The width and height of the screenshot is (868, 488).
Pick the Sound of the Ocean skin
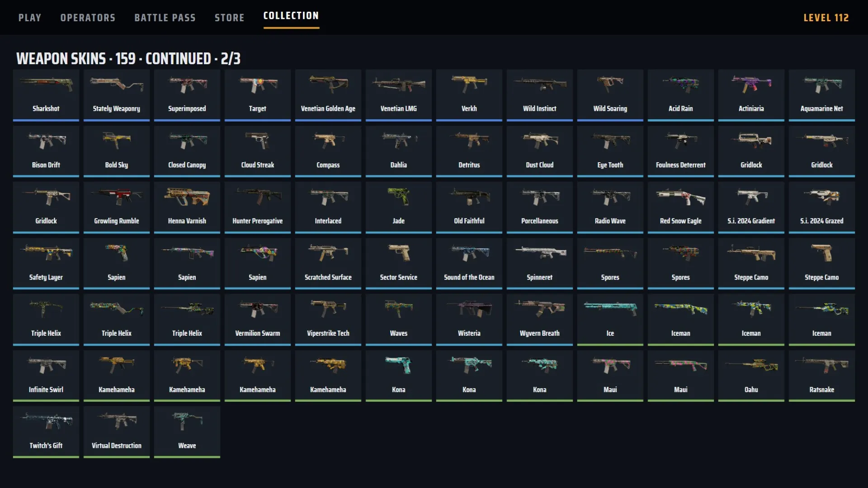469,263
